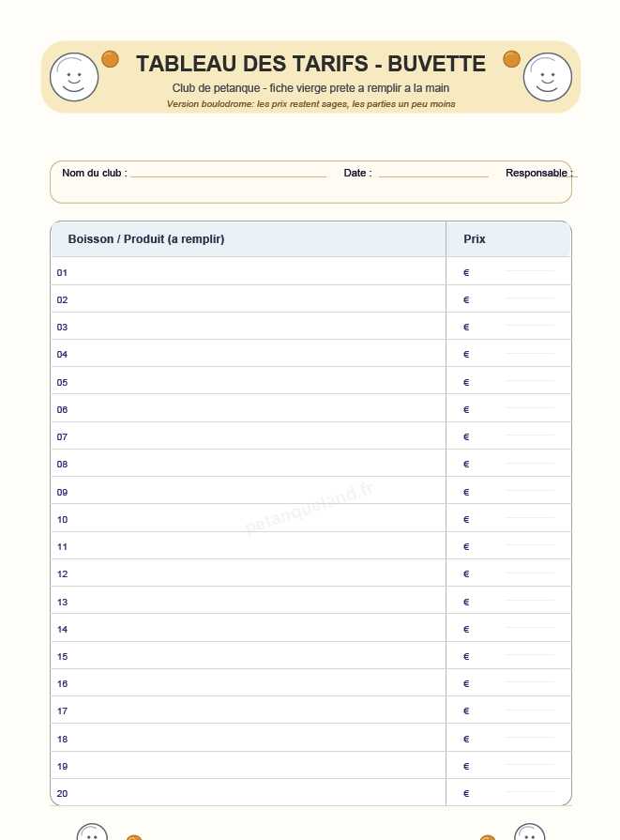Click the price line in row 07
The width and height of the screenshot is (620, 840).
[x=530, y=435]
